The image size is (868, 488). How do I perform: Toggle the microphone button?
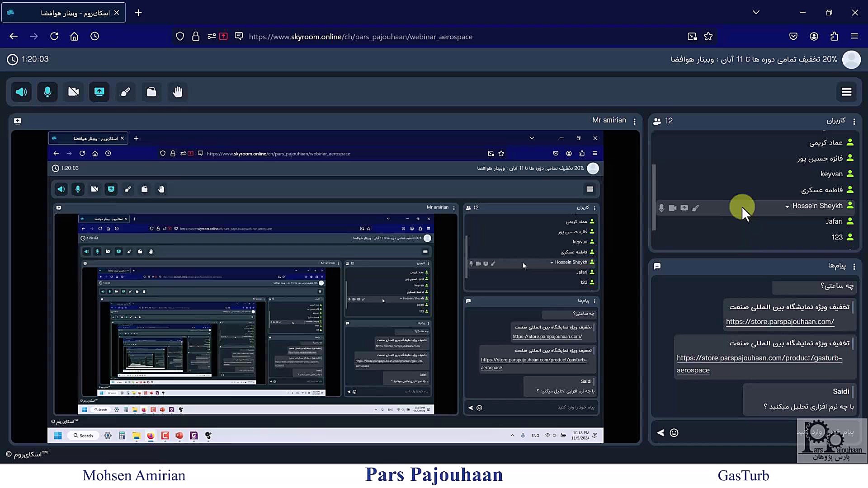[47, 92]
